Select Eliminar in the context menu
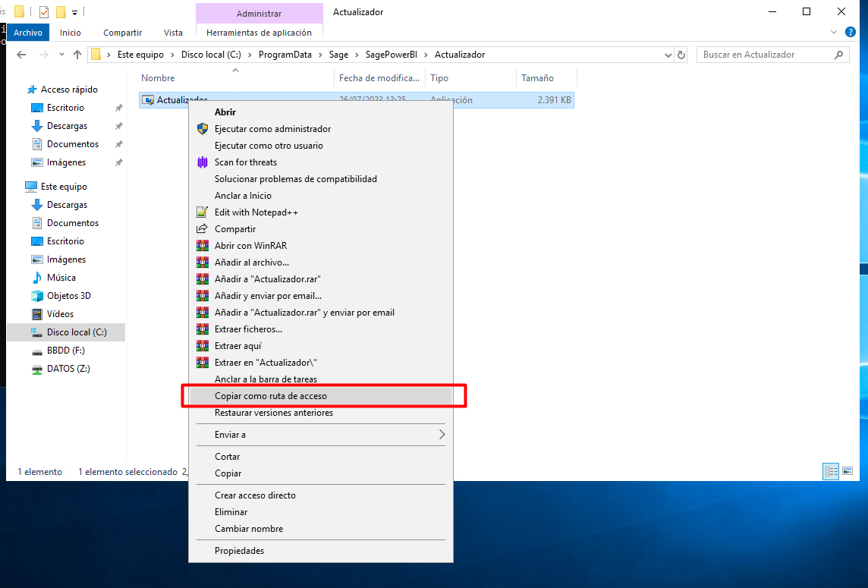This screenshot has width=868, height=588. [321, 512]
